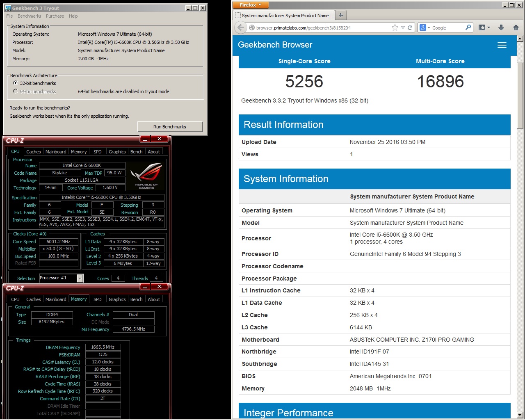Go to Firefox home page icon
Viewport: 525px width, 420px height.
pos(516,27)
